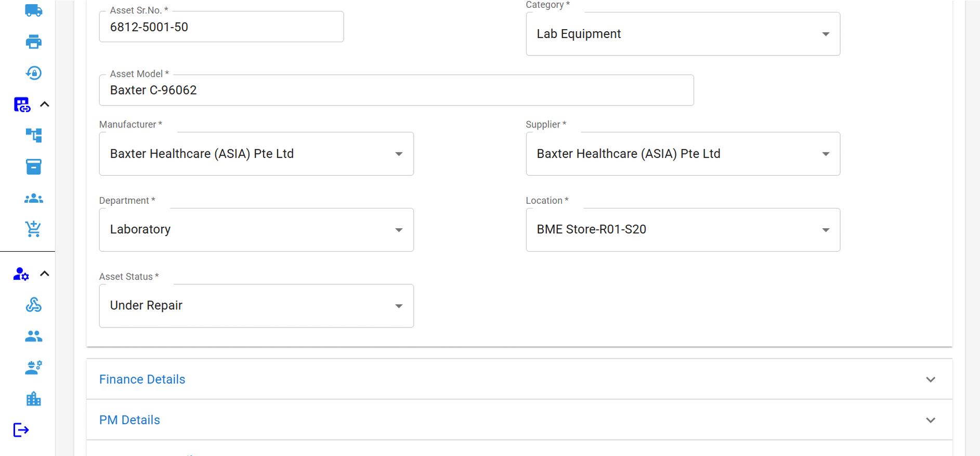Screen dimensions: 980x456
Task: Open the Department dropdown
Action: pos(256,230)
